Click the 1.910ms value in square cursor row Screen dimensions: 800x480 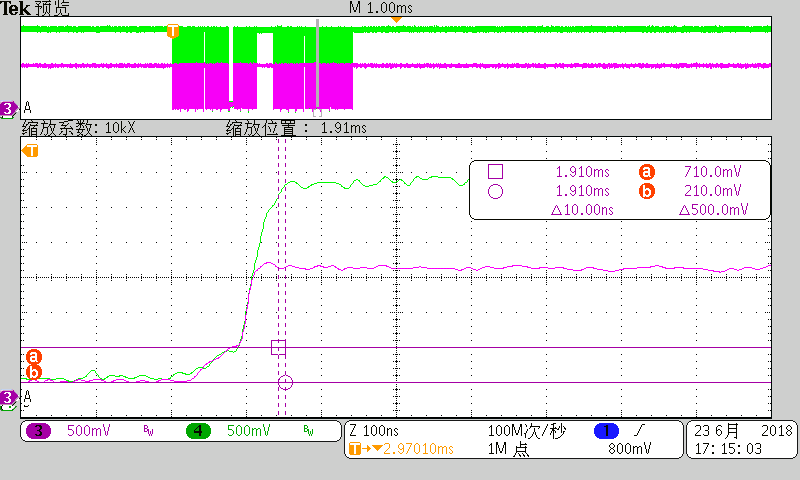click(583, 172)
